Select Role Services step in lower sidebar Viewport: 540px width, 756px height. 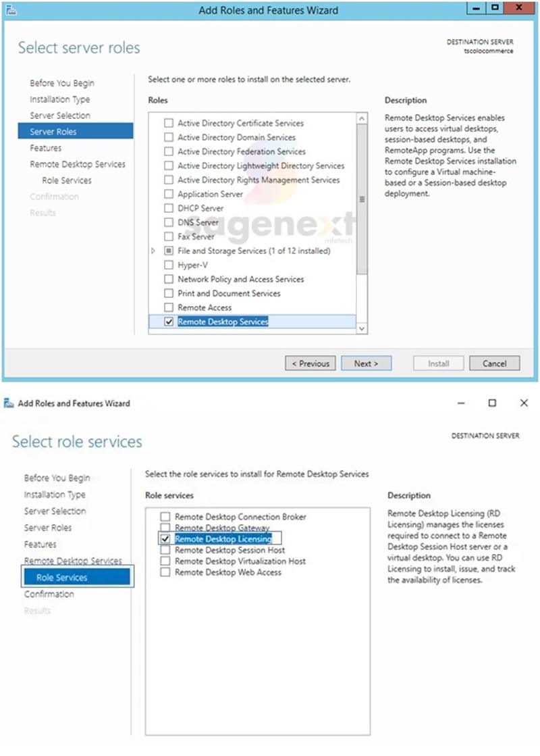(62, 577)
